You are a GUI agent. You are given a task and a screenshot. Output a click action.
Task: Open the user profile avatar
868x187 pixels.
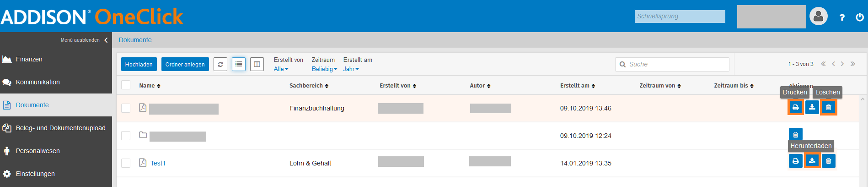coord(819,16)
